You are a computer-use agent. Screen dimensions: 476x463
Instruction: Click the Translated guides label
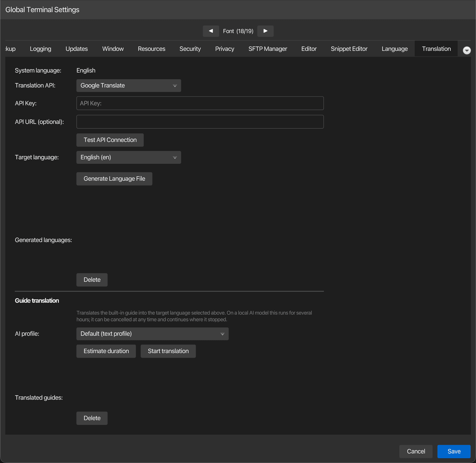pos(39,398)
